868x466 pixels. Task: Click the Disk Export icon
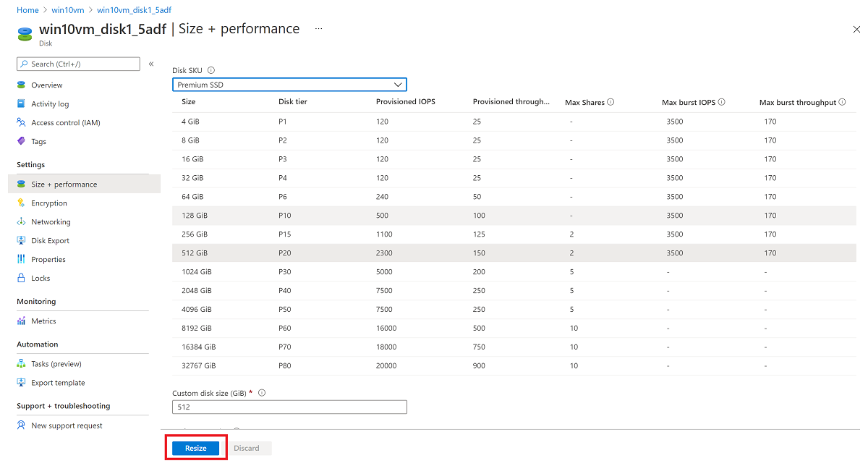coord(22,241)
